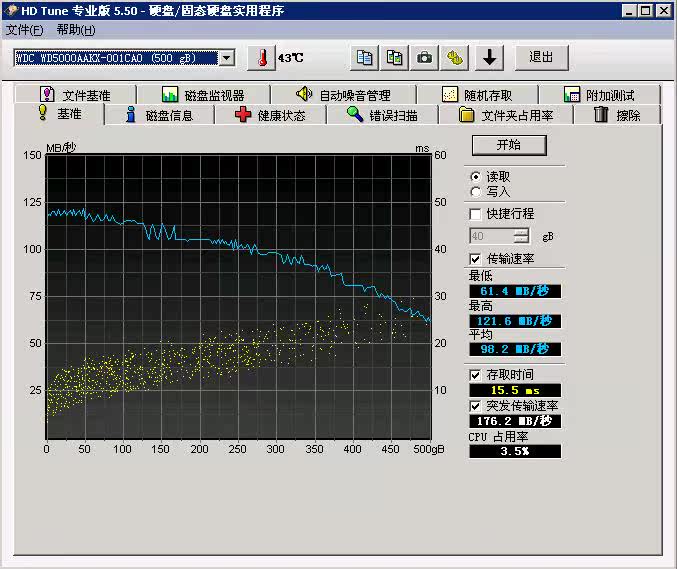
Task: Maximize the HD Tune window
Action: click(645, 10)
